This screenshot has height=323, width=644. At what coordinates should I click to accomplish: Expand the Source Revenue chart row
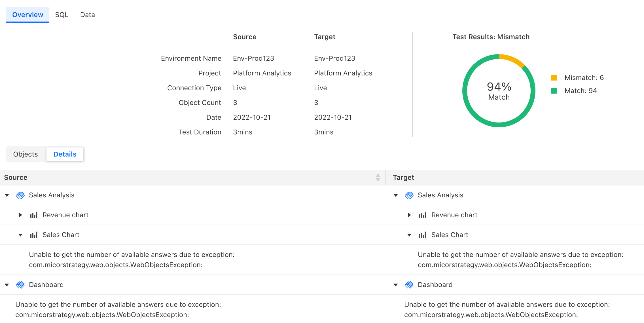(x=20, y=215)
